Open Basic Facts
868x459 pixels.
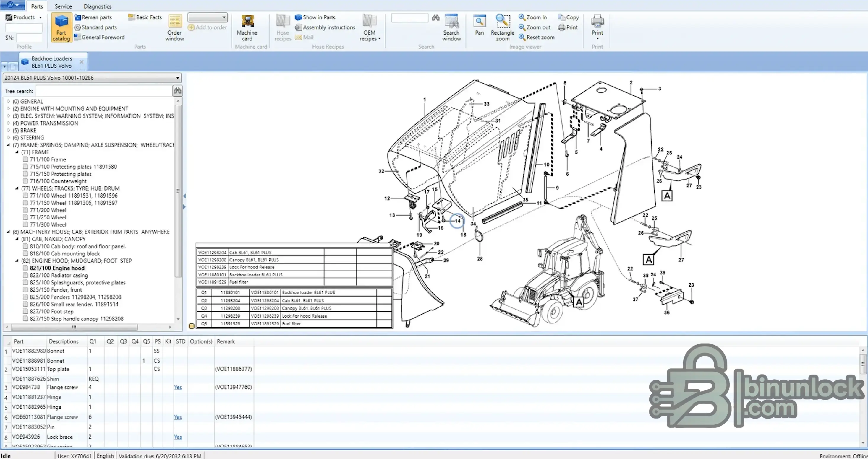click(x=145, y=17)
